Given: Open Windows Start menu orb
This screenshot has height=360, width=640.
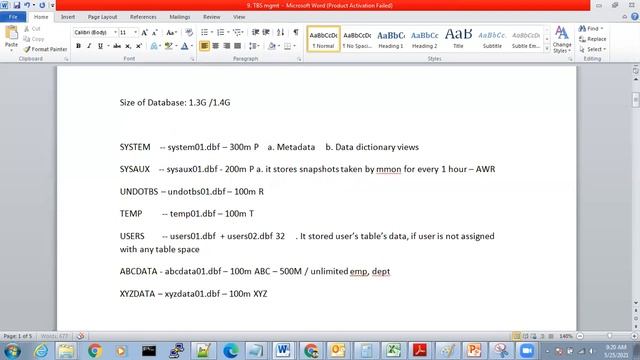Looking at the screenshot, I should point(12,351).
